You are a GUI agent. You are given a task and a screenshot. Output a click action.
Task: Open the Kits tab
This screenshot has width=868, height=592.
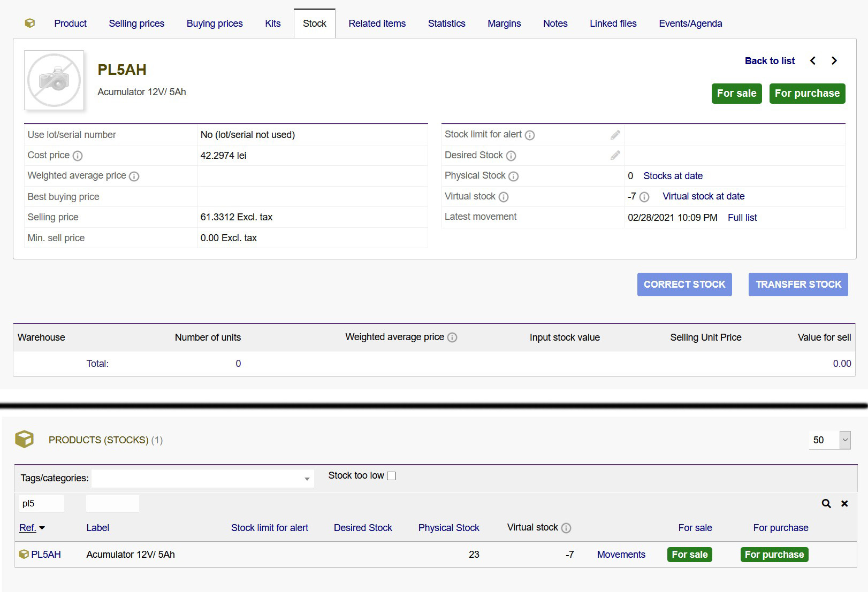(x=273, y=24)
